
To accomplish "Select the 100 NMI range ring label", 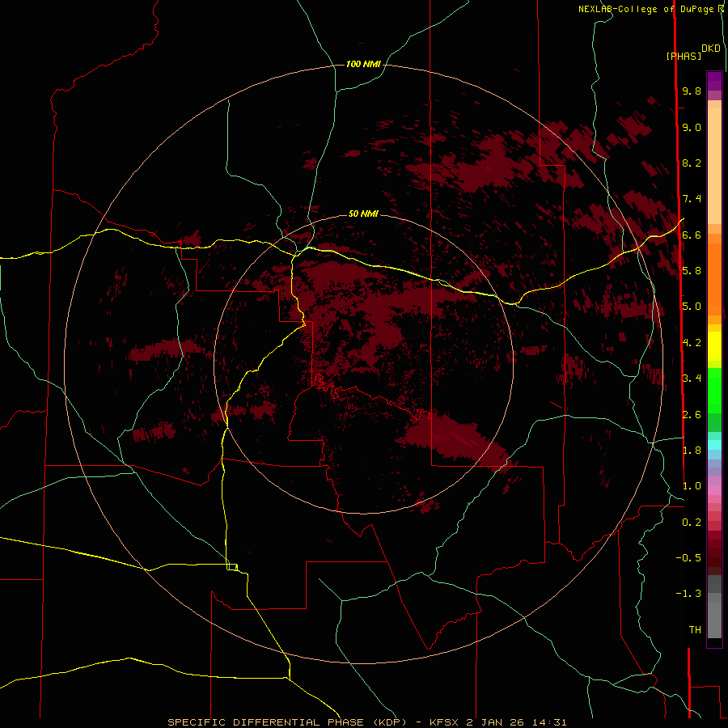I will [363, 64].
